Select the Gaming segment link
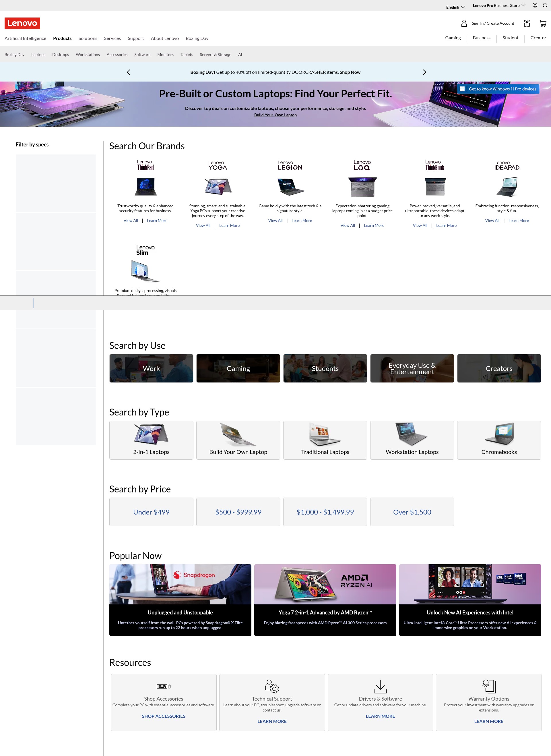This screenshot has height=756, width=551. click(453, 38)
